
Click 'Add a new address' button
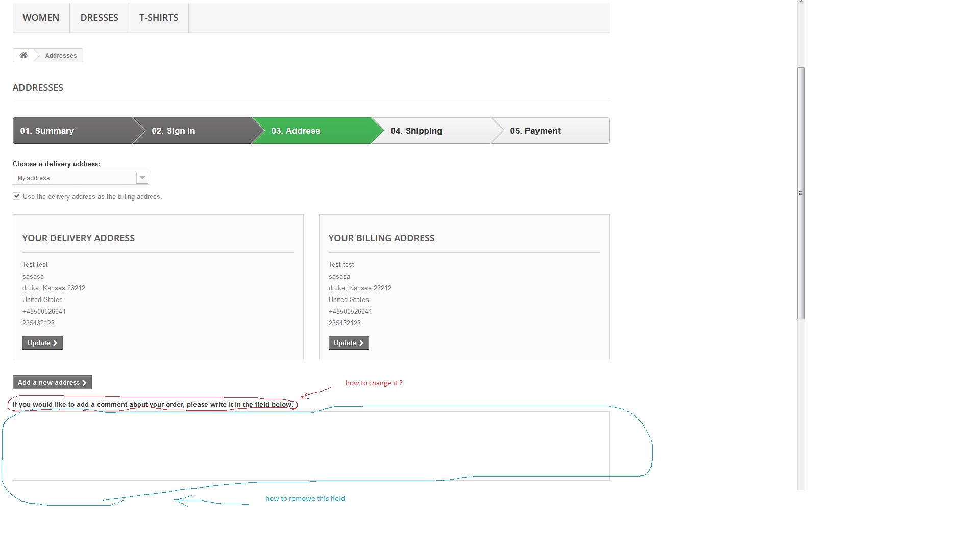(52, 382)
